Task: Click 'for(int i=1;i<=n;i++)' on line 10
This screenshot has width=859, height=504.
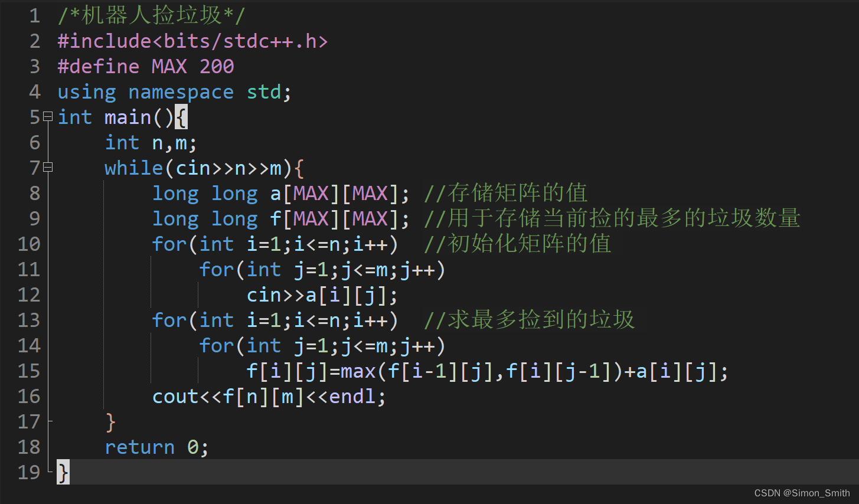Action: click(276, 244)
